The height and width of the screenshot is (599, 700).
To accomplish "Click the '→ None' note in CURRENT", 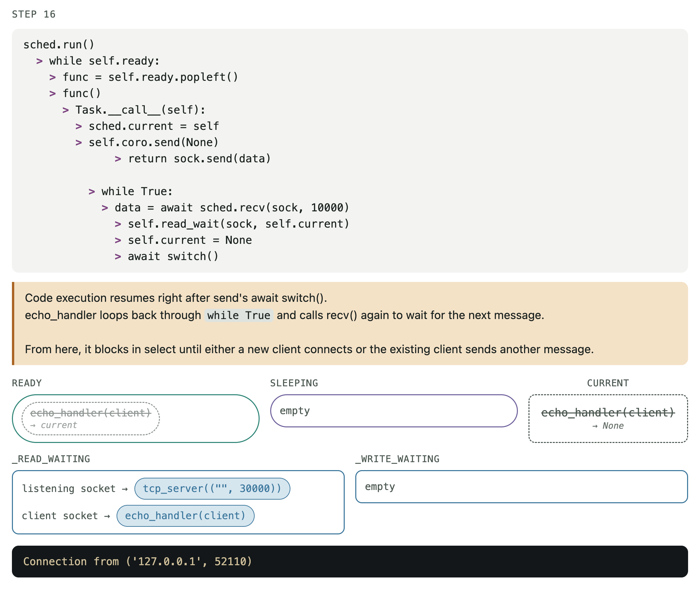I will point(608,426).
